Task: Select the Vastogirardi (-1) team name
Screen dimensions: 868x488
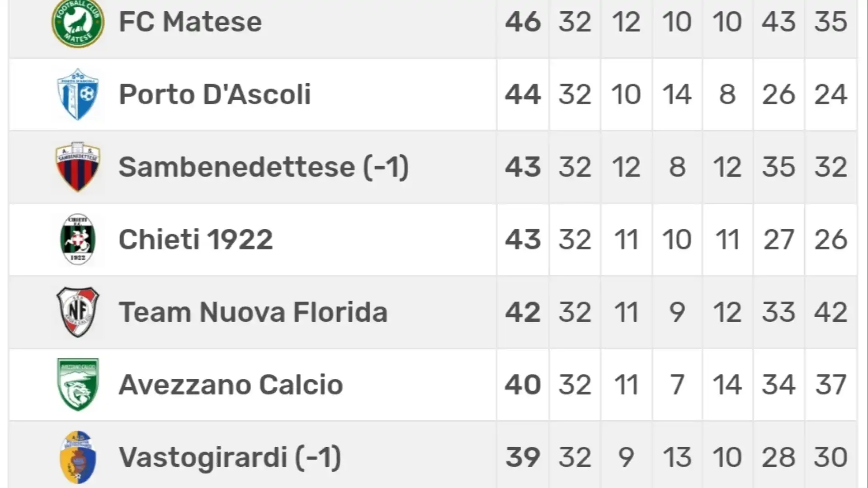Action: point(230,457)
